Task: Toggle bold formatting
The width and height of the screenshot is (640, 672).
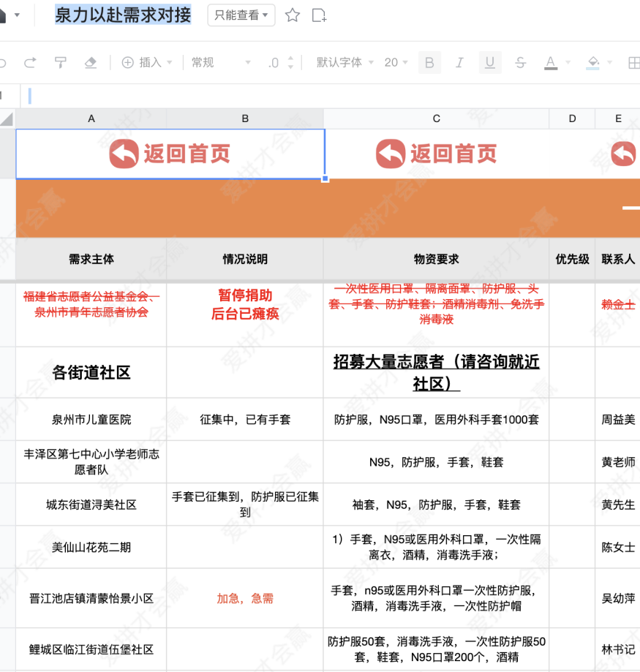Action: 429,63
